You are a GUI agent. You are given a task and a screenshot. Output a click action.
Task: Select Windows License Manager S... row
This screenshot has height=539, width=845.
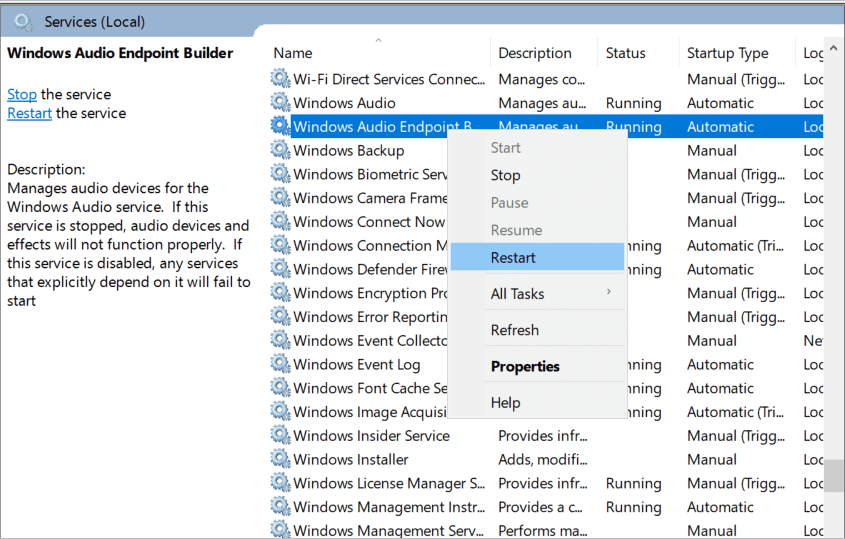(546, 482)
